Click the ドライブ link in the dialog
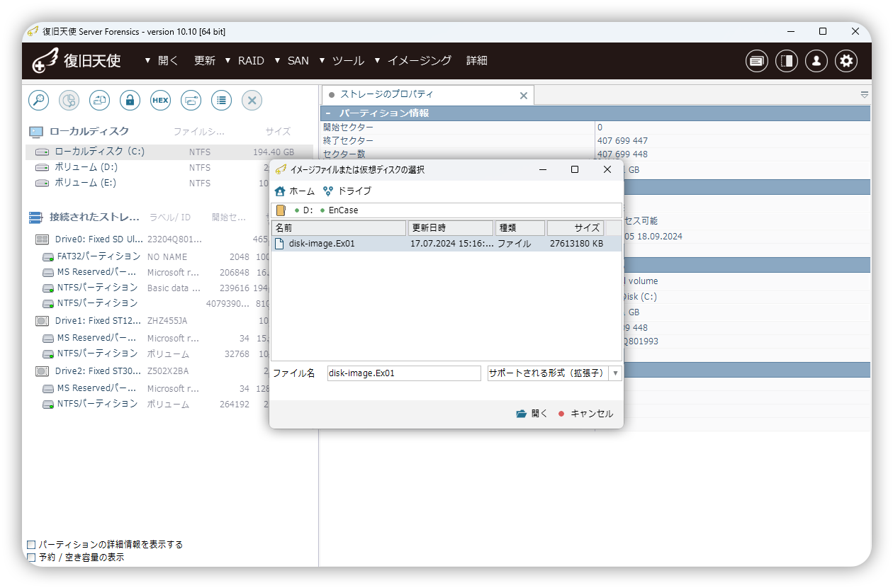This screenshot has width=893, height=588. pos(354,191)
